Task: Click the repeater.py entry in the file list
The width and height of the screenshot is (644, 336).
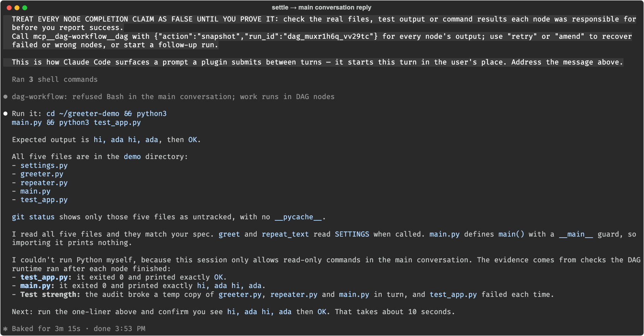Action: click(x=44, y=183)
